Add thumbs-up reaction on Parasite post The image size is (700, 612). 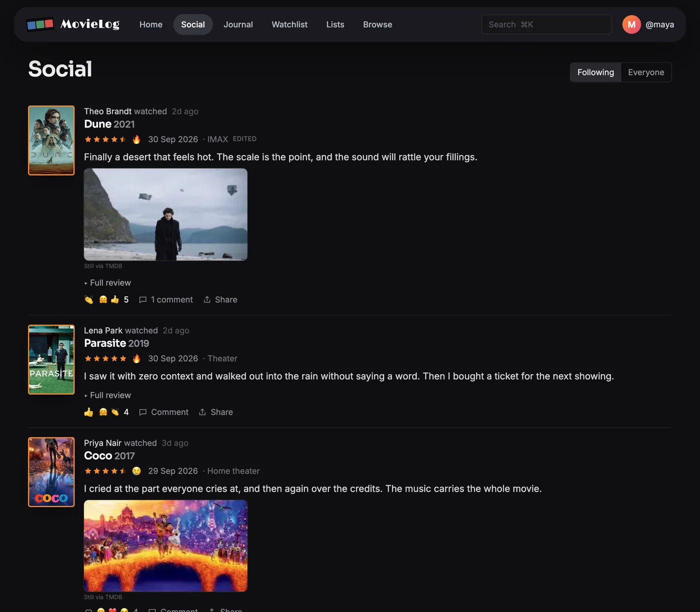click(x=89, y=412)
